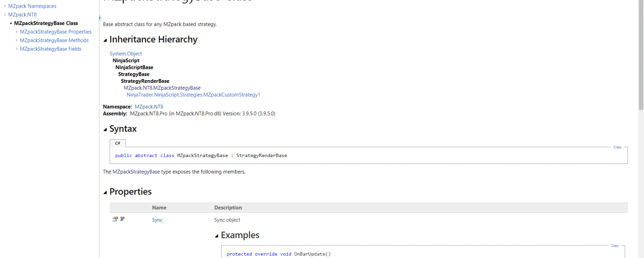Open MZpack.NT8.MZpackStrategyBase hierarchy link
Viewport: 644px width, 258px height.
coord(162,88)
